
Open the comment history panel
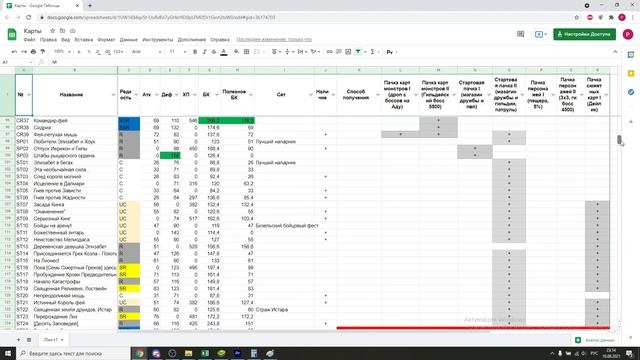(520, 34)
